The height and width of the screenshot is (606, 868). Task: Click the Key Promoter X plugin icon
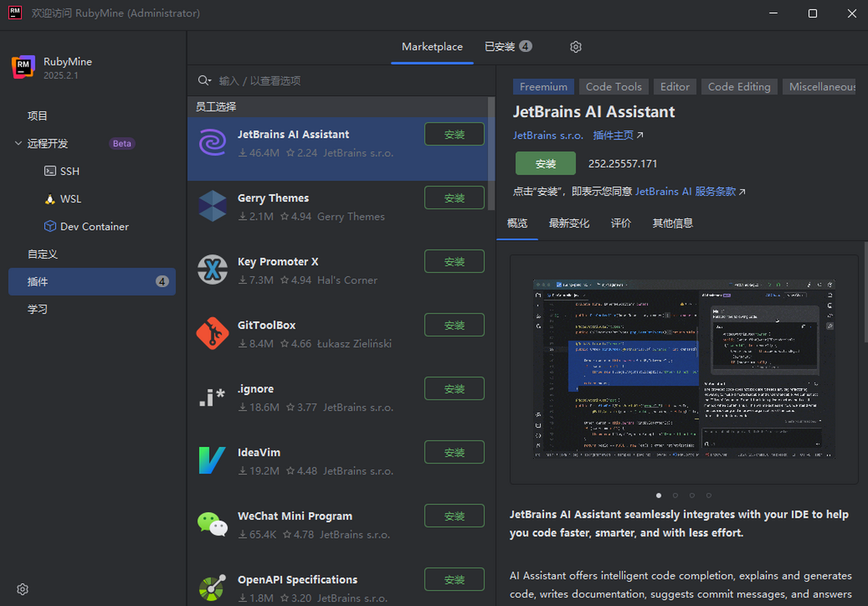212,270
